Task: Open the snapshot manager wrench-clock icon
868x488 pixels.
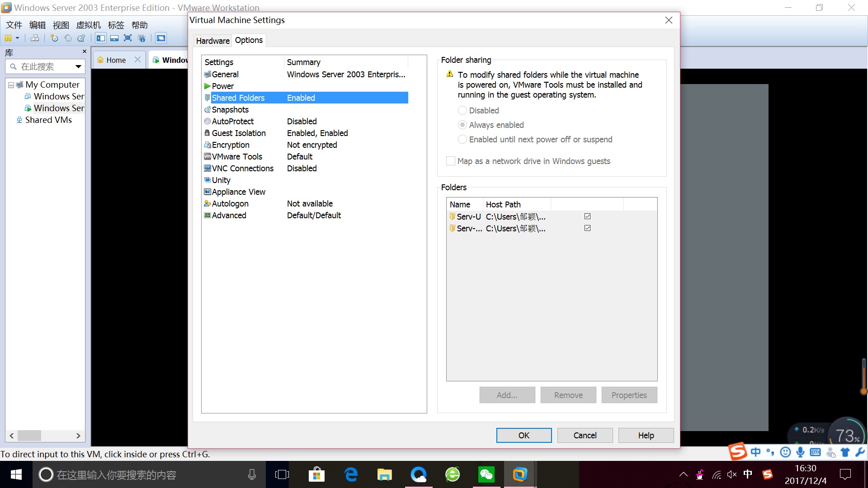Action: 81,38
